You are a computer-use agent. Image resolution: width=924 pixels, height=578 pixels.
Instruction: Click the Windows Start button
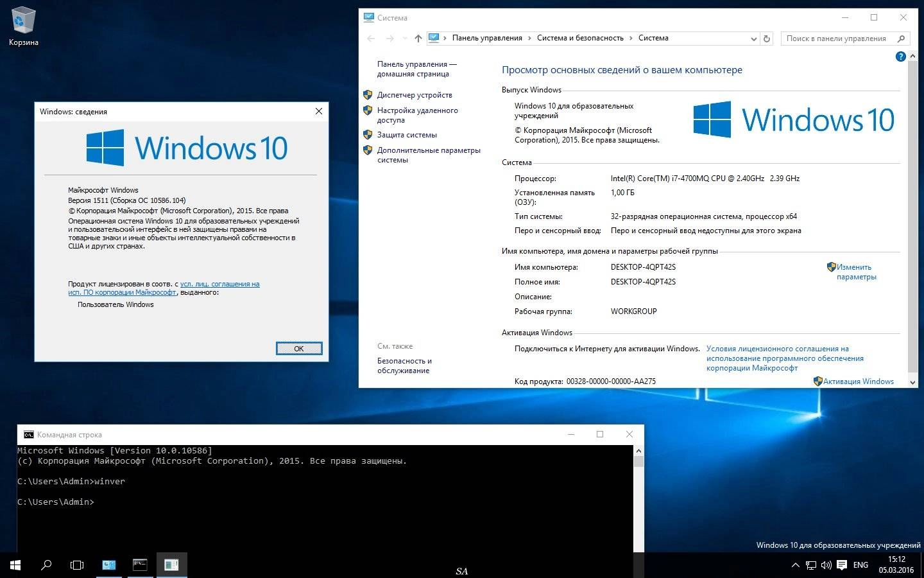[x=15, y=565]
